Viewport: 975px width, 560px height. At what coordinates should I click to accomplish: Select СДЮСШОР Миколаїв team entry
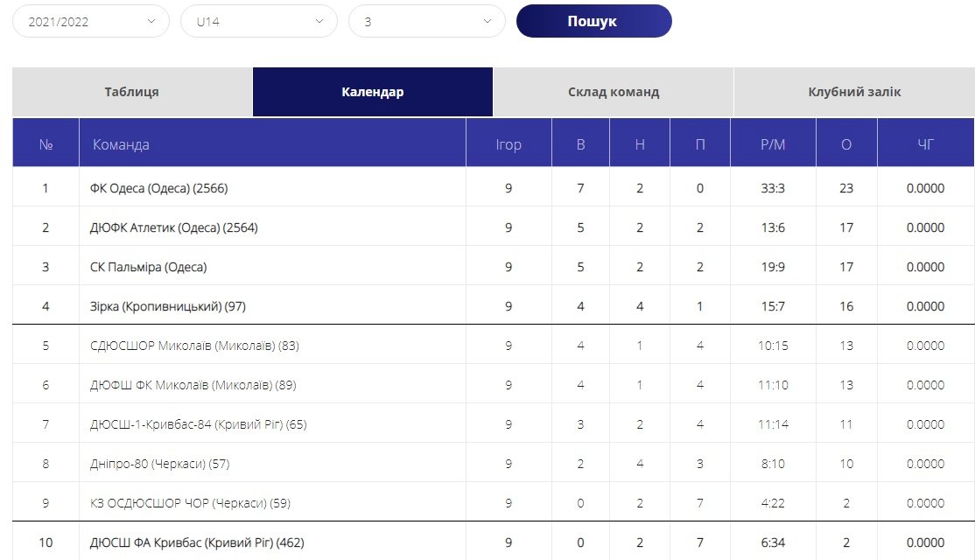(x=194, y=346)
